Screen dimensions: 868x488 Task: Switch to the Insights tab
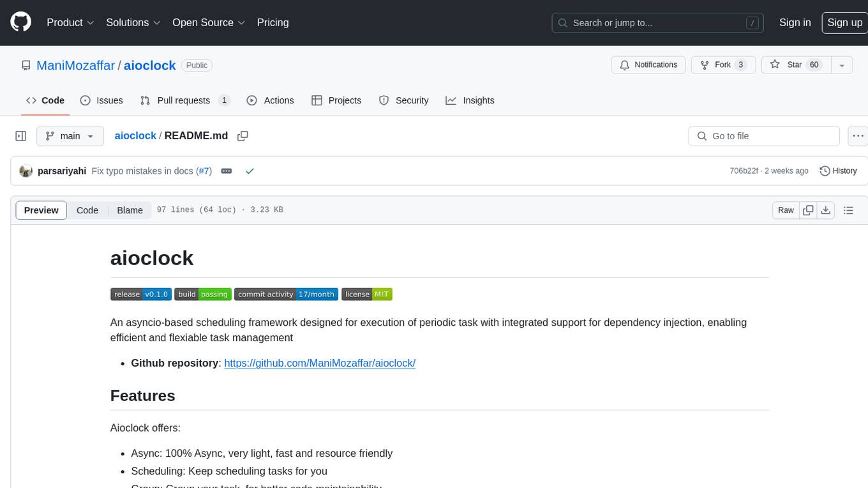click(x=470, y=100)
